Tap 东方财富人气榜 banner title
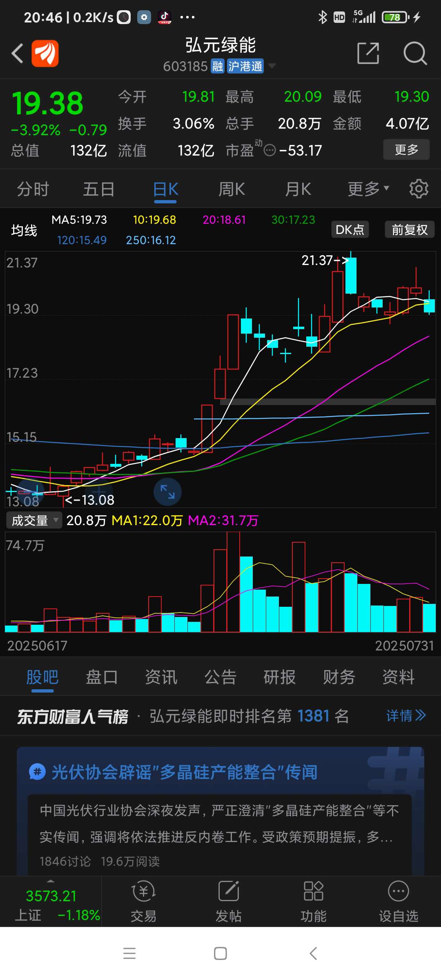This screenshot has width=441, height=980. 73,716
